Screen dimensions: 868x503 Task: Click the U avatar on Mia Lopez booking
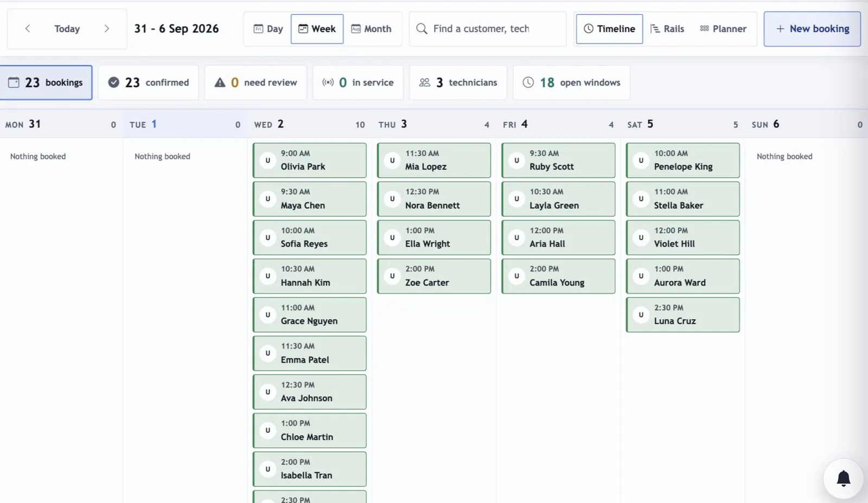coord(392,160)
